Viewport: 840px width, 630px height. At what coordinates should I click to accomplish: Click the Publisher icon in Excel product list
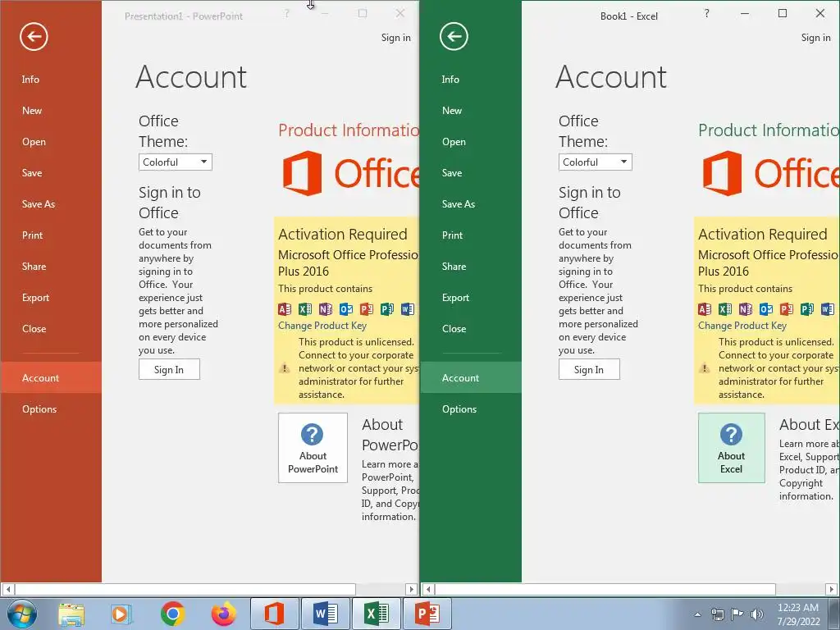(x=807, y=309)
